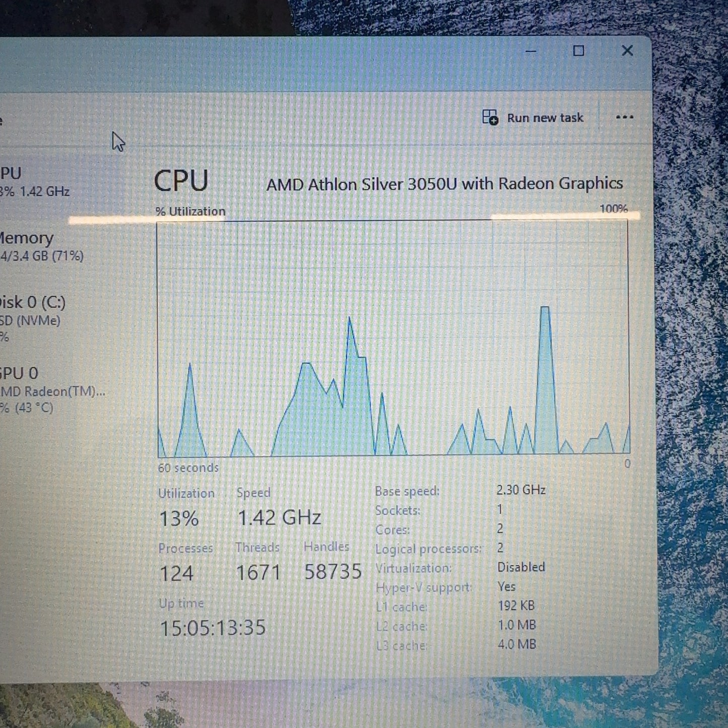The width and height of the screenshot is (728, 728).
Task: Click the AMD Athlon Silver 3050U processor name
Action: (444, 184)
